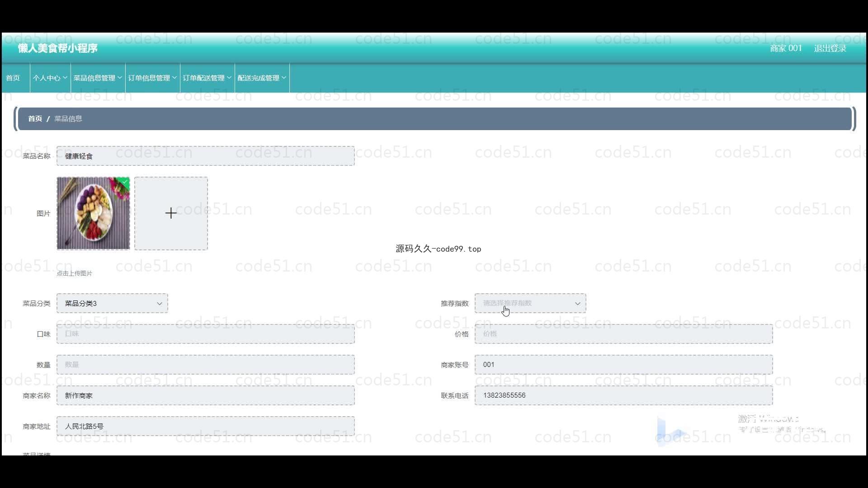
Task: Click the 商家 001 account label
Action: pos(786,48)
